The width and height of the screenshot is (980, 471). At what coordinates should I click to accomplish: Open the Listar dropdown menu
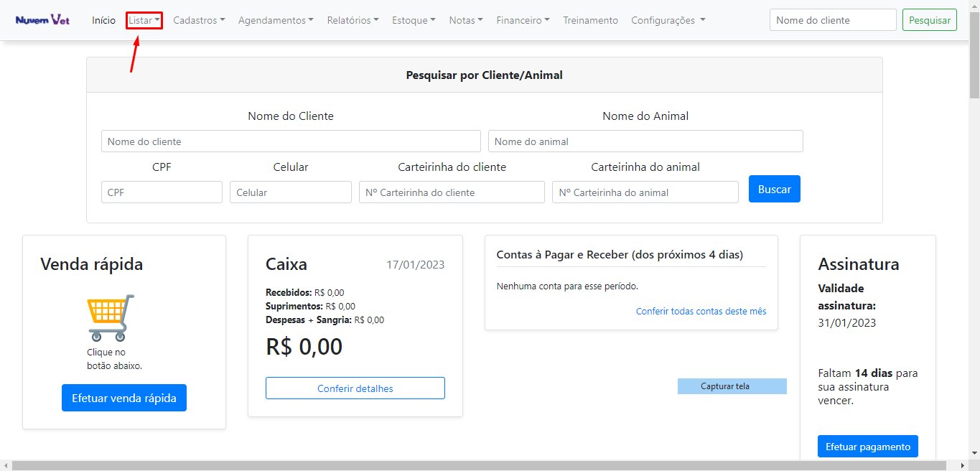click(144, 20)
